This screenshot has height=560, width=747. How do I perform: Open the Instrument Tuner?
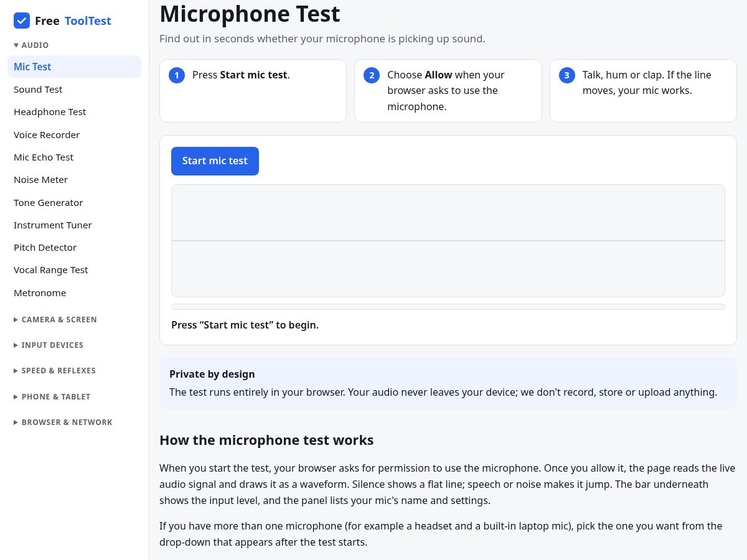point(74,225)
